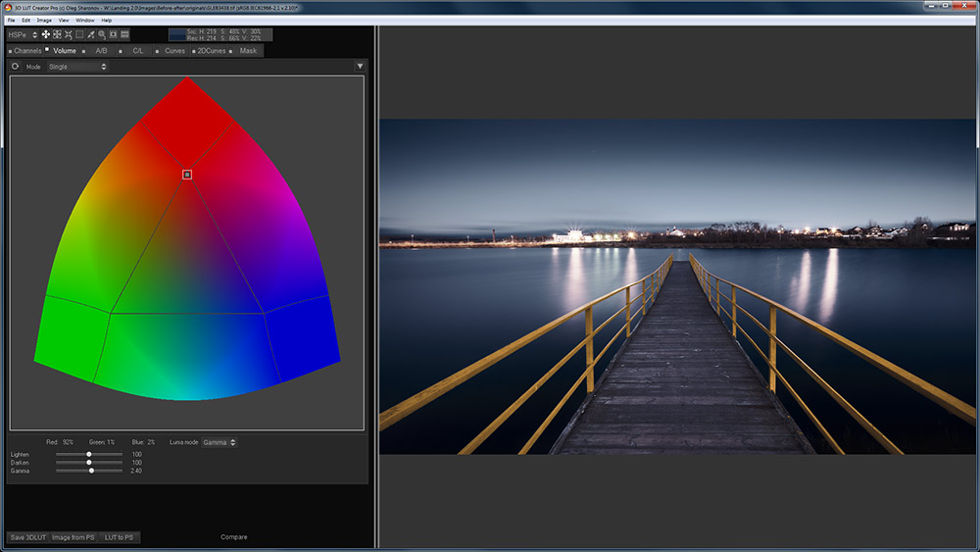Click the reset circular arrow icon
Screen dimensions: 980x552
pos(16,67)
